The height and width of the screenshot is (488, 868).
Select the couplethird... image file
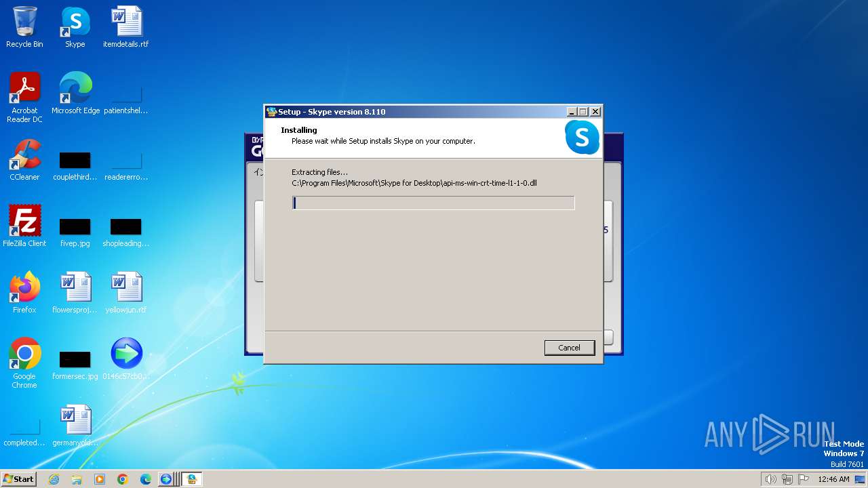coord(75,166)
